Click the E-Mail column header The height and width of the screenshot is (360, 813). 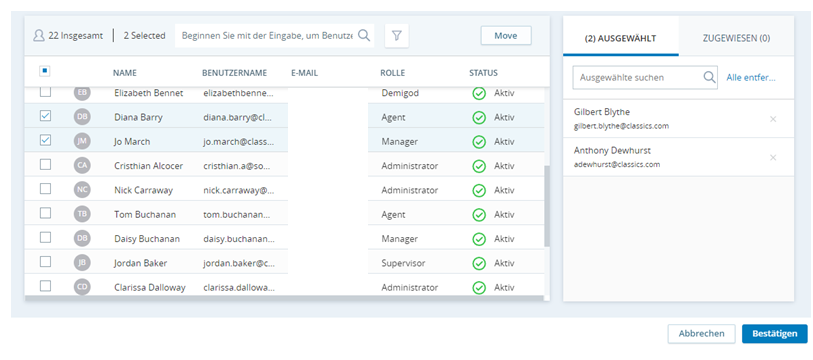coord(304,73)
